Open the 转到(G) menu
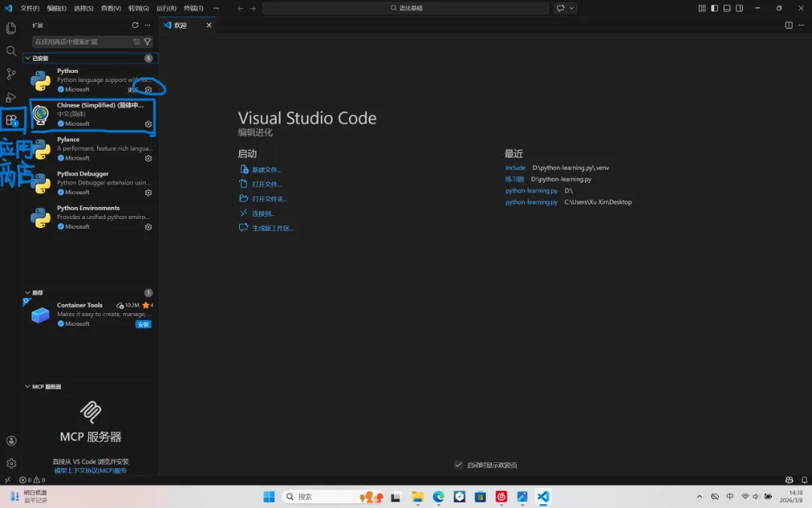The height and width of the screenshot is (508, 812). coord(138,8)
